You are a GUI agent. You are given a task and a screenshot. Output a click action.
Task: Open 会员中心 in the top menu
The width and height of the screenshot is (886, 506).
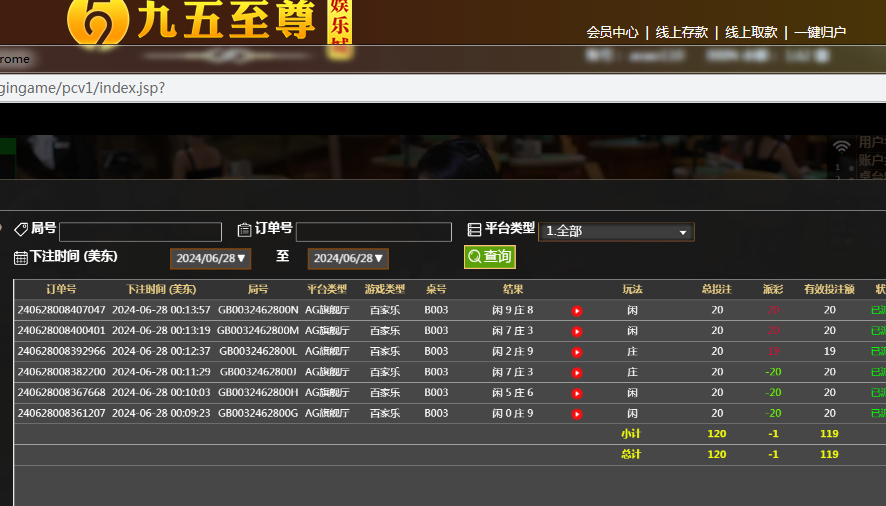coord(612,32)
